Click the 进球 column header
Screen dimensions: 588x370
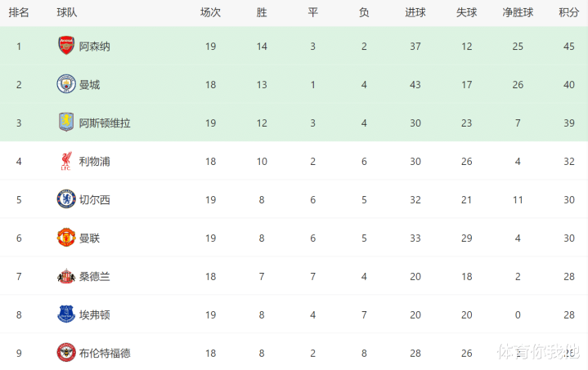click(x=415, y=12)
